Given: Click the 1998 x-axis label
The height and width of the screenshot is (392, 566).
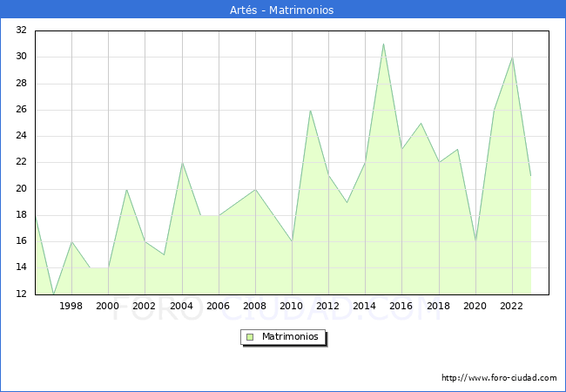Looking at the screenshot, I should point(71,306).
